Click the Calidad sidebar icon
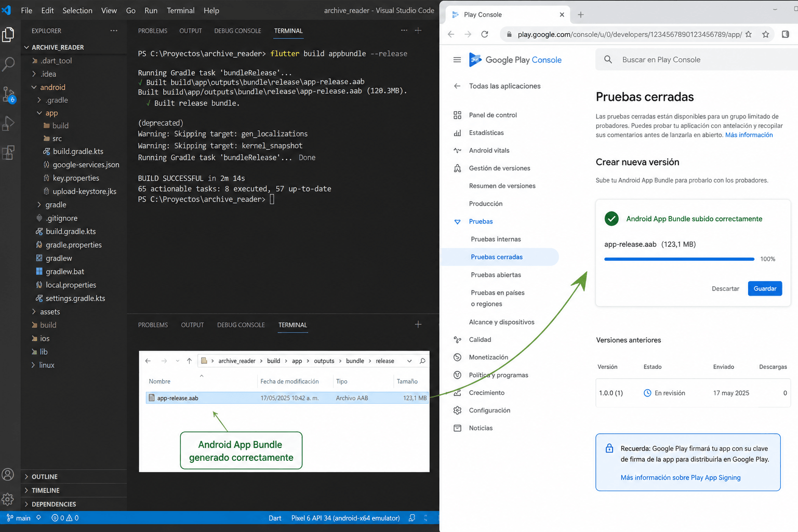The width and height of the screenshot is (798, 532). click(457, 340)
